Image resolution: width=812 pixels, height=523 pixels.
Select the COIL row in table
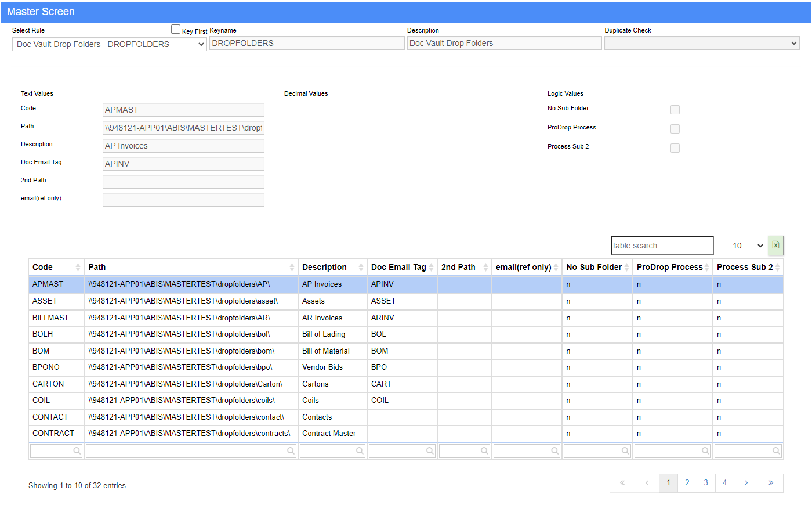pos(406,401)
